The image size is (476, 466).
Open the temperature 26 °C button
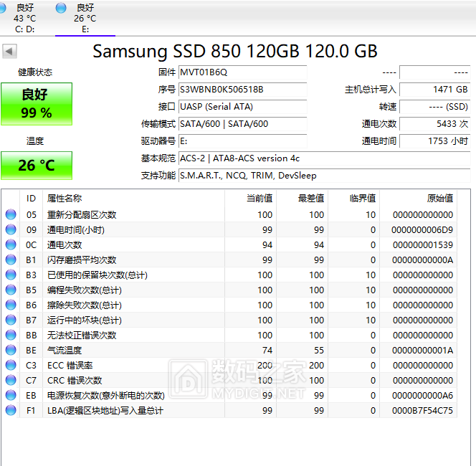coord(37,166)
